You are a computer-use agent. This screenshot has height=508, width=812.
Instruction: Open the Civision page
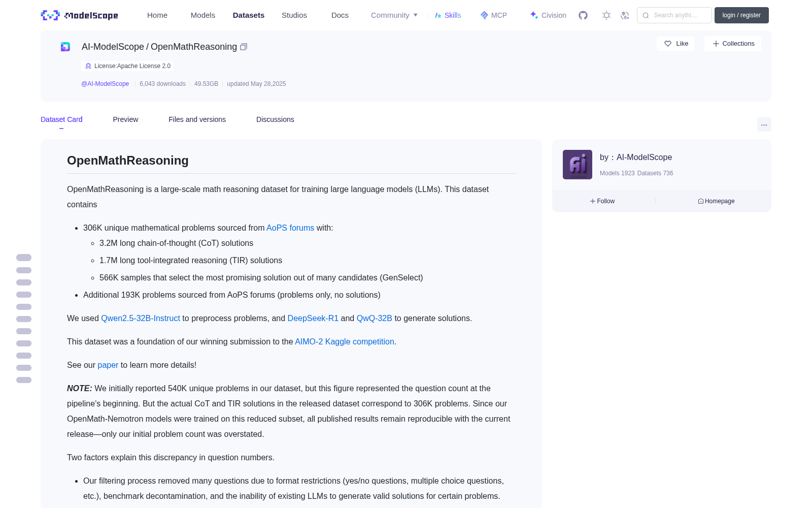tap(548, 15)
